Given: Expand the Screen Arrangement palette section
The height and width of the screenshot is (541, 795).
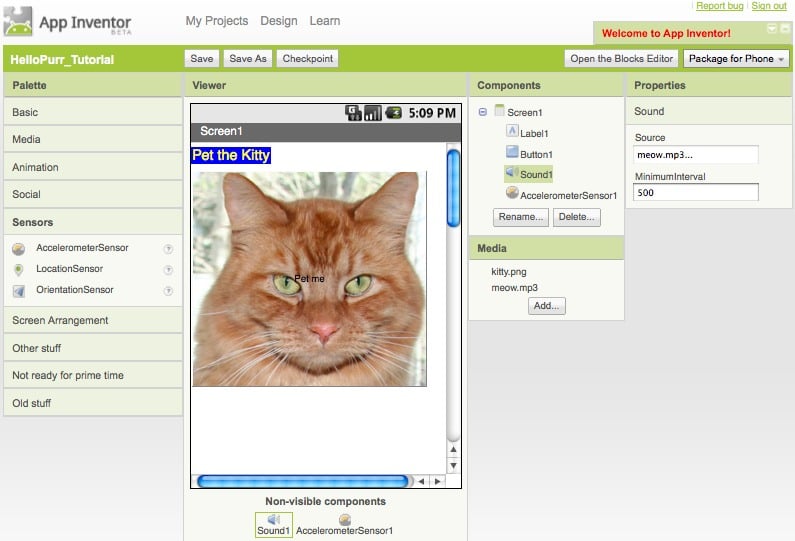Looking at the screenshot, I should (x=93, y=320).
